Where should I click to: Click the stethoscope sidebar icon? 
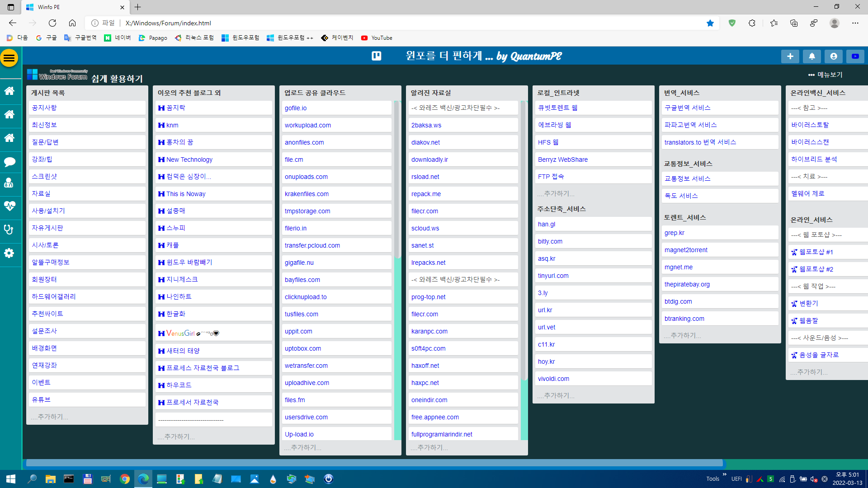pos(9,230)
